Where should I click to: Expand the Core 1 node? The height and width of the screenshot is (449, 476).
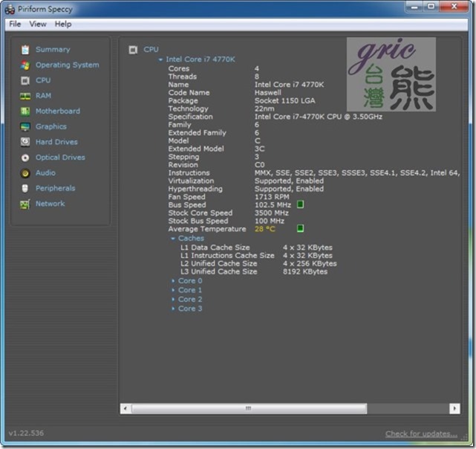click(x=173, y=290)
